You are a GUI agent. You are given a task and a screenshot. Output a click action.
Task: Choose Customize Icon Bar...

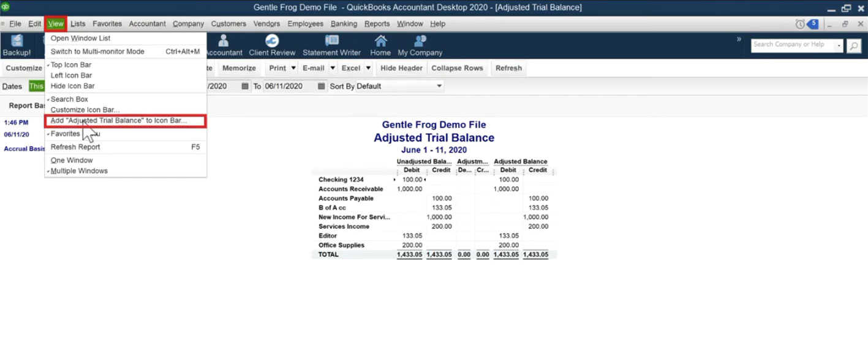tap(85, 110)
